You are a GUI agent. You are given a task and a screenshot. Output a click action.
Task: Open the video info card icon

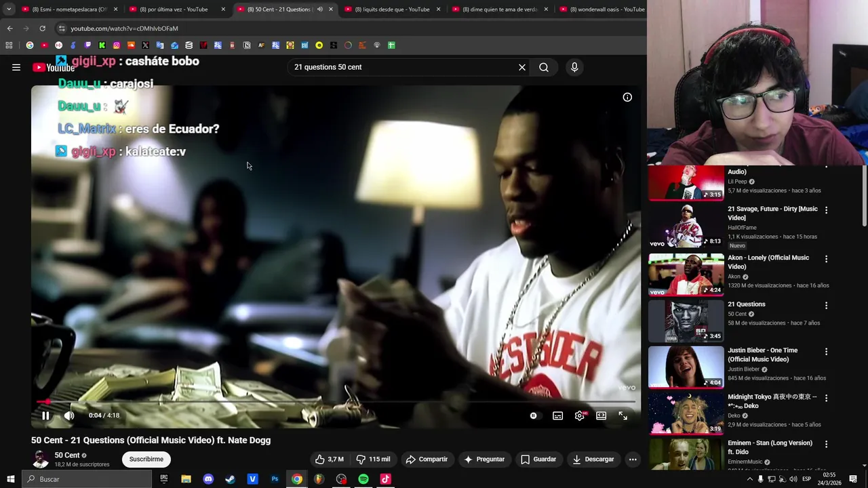[627, 98]
